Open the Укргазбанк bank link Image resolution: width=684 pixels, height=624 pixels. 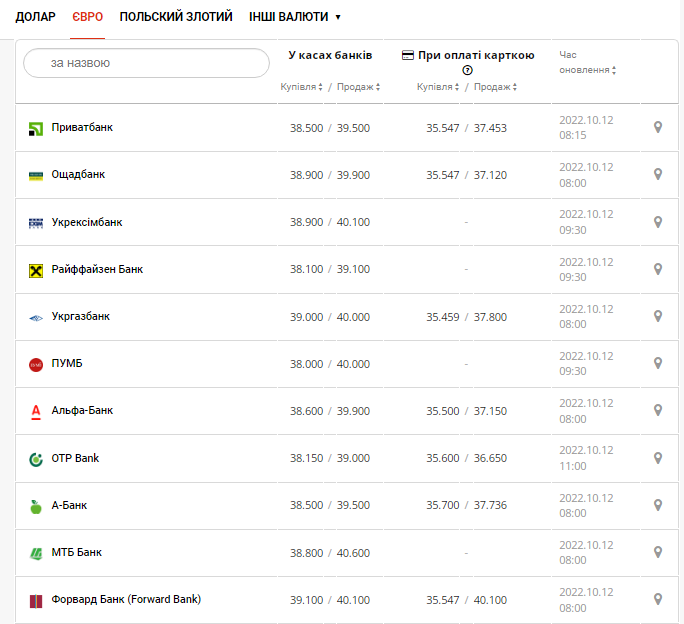coord(81,316)
